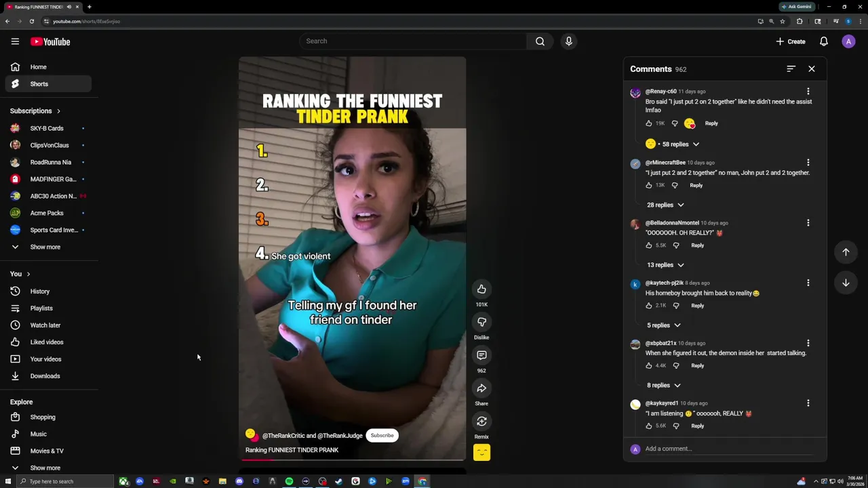Click the Add a comment field

(x=729, y=449)
